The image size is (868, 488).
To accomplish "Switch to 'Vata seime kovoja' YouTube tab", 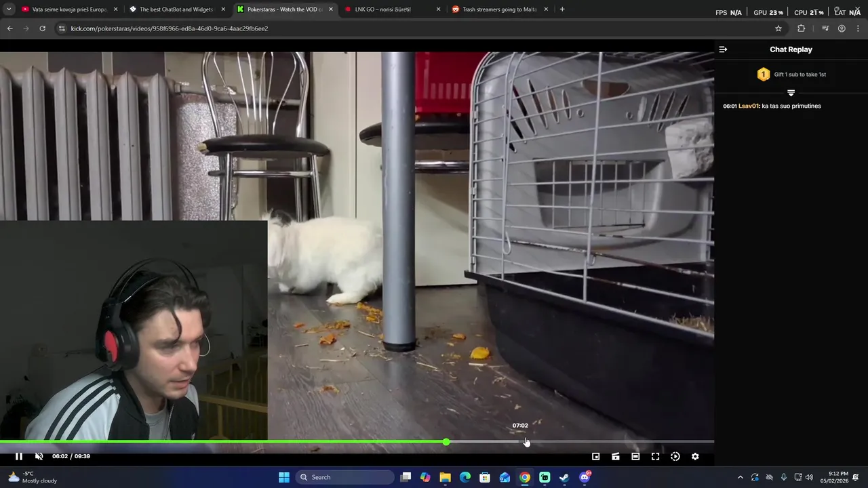I will [70, 9].
